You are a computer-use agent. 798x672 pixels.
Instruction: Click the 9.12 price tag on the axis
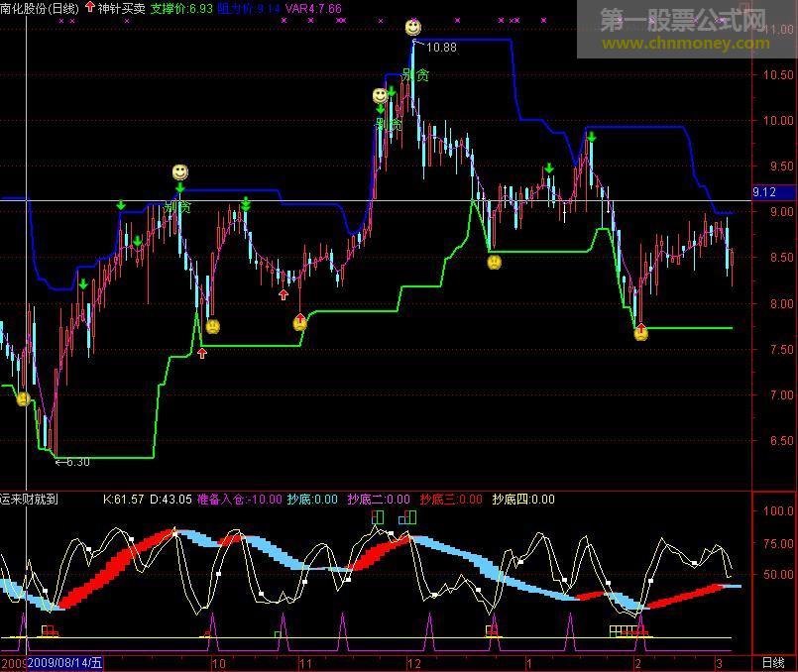[x=763, y=193]
